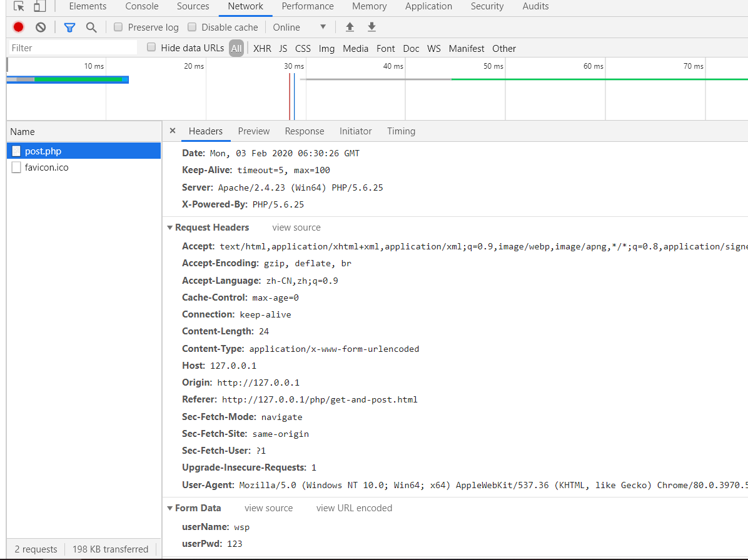This screenshot has height=560, width=748.
Task: Filter requests by CSS
Action: [303, 48]
